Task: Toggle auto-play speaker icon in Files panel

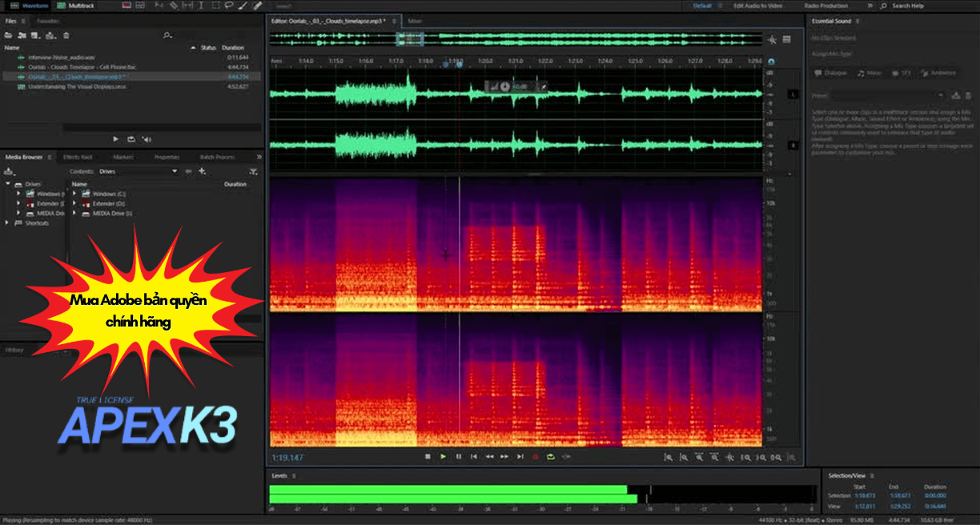Action: click(145, 139)
